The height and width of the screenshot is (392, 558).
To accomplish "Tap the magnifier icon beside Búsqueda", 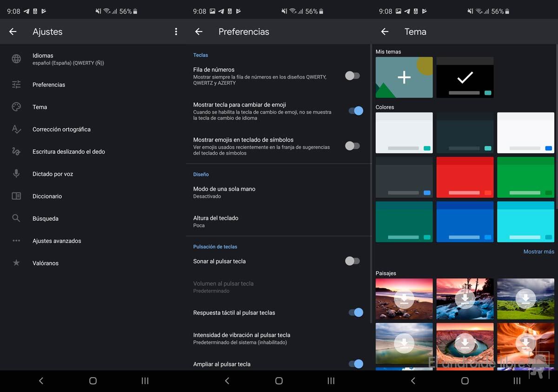I will point(16,218).
